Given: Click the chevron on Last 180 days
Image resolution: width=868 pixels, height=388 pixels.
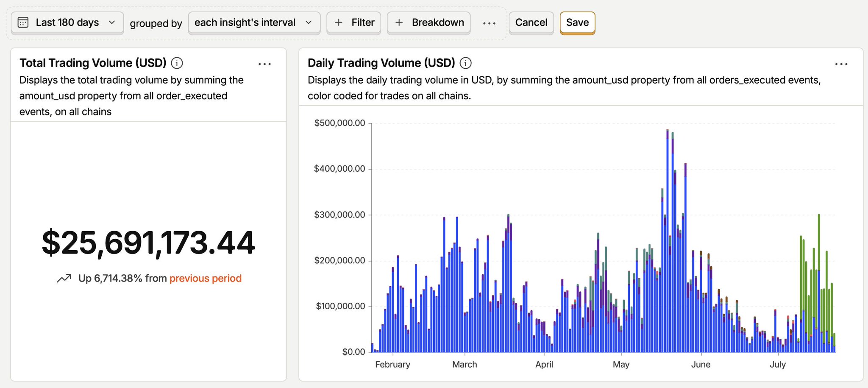Looking at the screenshot, I should (x=112, y=22).
